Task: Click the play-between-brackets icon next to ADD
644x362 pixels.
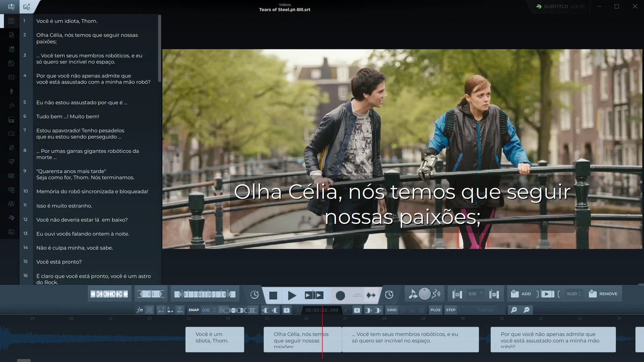Action: (548, 294)
